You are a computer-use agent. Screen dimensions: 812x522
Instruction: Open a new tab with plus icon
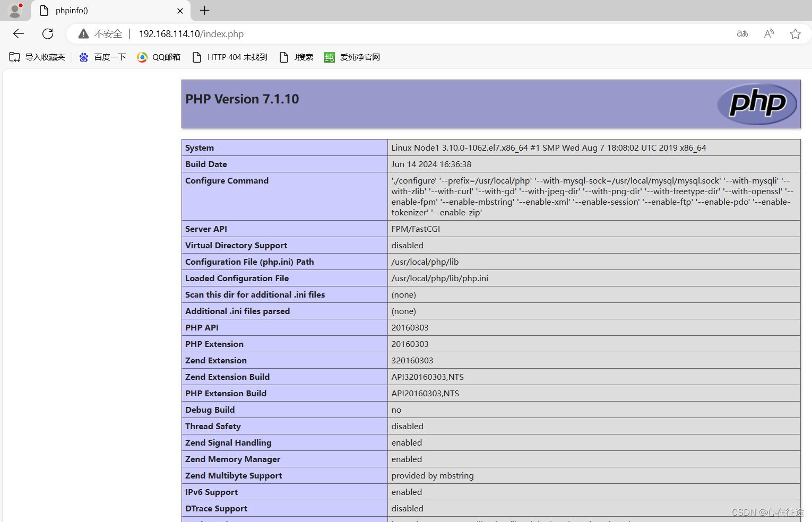[205, 10]
